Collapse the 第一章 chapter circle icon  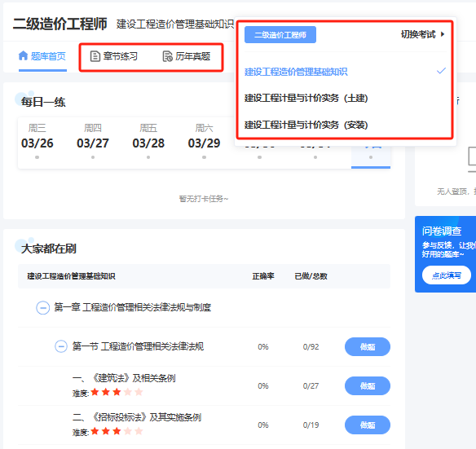(x=43, y=307)
